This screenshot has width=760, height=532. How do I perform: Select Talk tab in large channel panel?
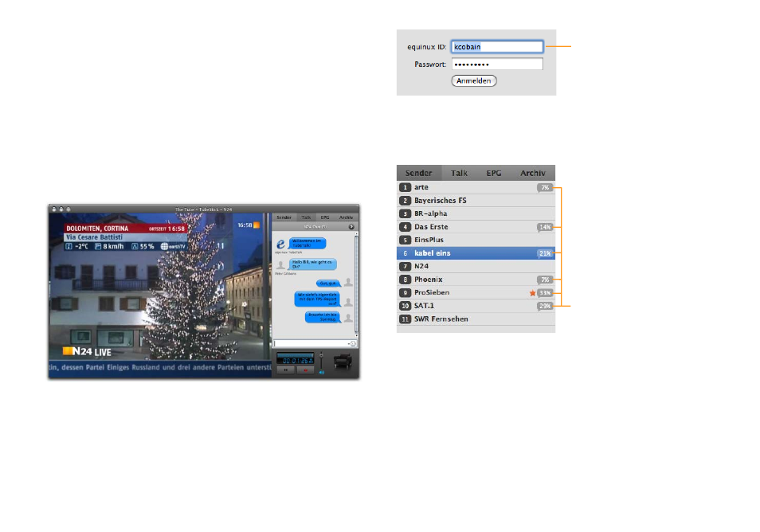459,173
